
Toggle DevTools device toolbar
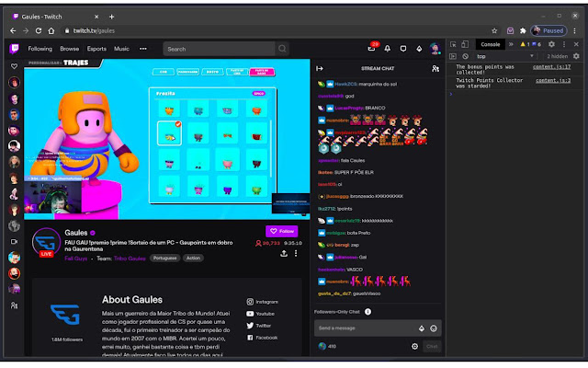(465, 44)
